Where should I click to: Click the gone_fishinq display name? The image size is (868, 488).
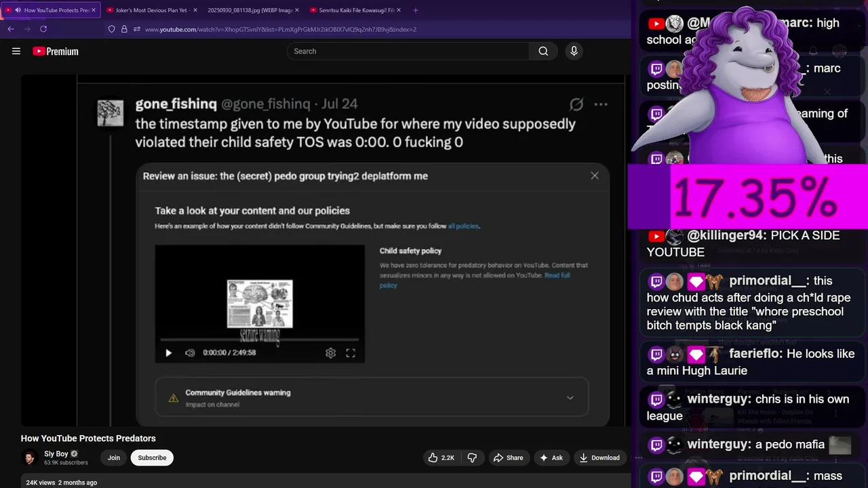(176, 104)
